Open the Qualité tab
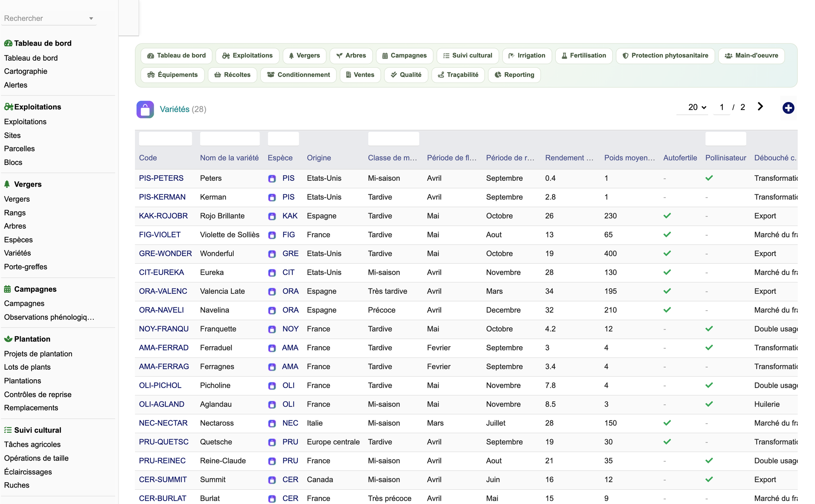This screenshot has height=504, width=815. point(406,75)
